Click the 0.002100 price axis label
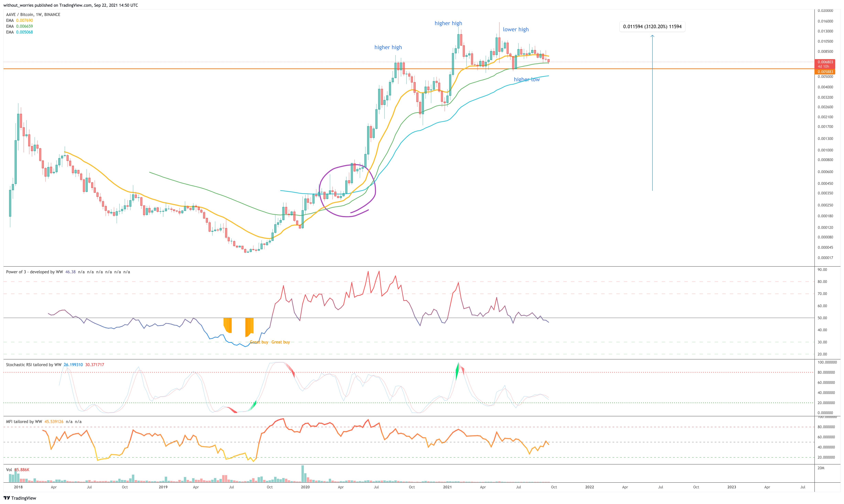The width and height of the screenshot is (844, 504). [x=825, y=117]
